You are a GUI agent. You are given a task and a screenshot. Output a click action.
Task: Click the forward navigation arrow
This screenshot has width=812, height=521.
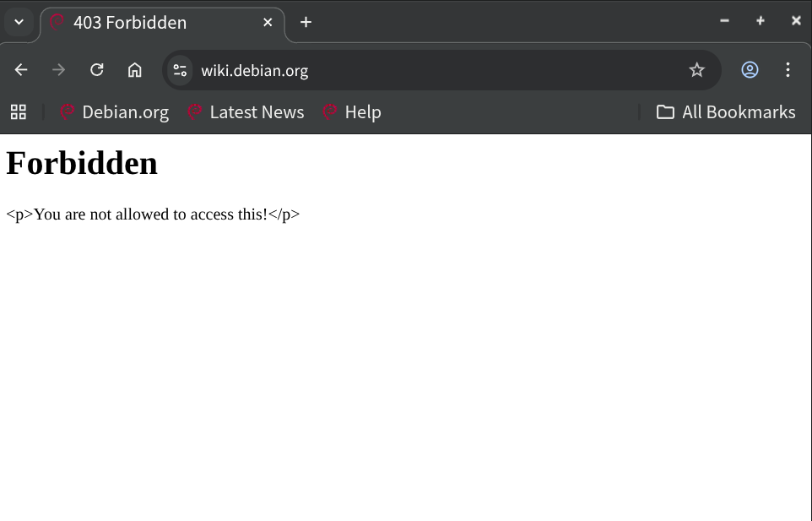click(58, 70)
